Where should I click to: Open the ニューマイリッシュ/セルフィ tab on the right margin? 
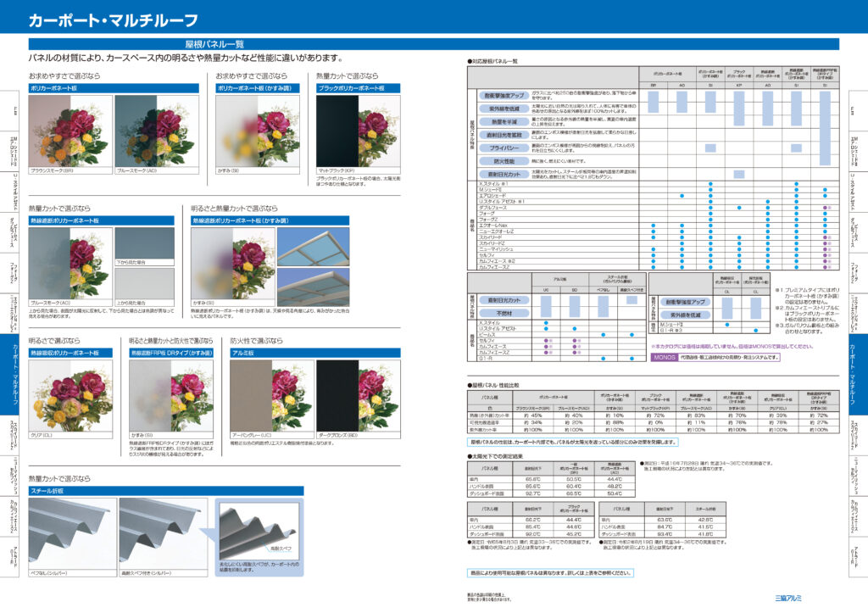coord(859,475)
